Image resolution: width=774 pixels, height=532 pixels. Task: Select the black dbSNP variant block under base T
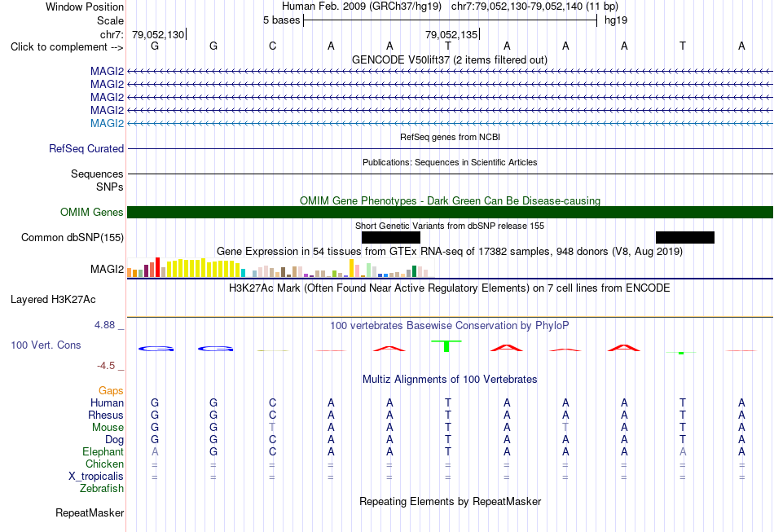pyautogui.click(x=684, y=237)
